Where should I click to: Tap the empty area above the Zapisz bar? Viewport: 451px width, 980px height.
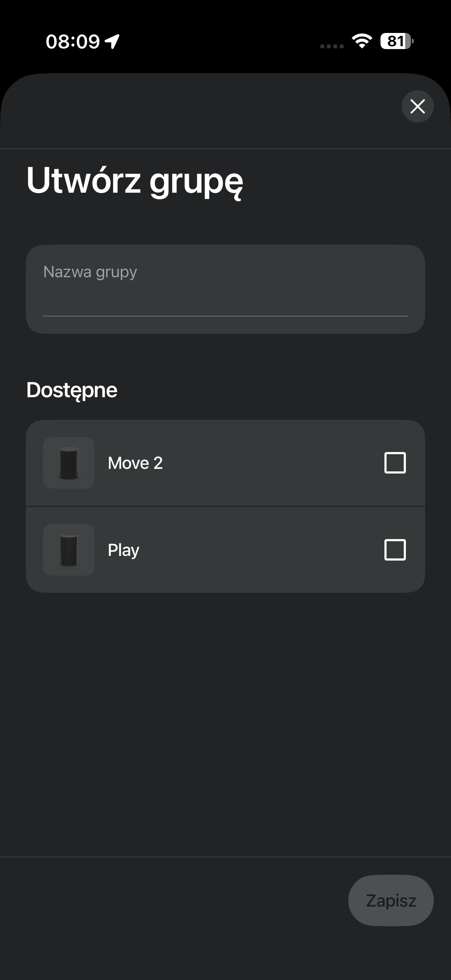(225, 723)
